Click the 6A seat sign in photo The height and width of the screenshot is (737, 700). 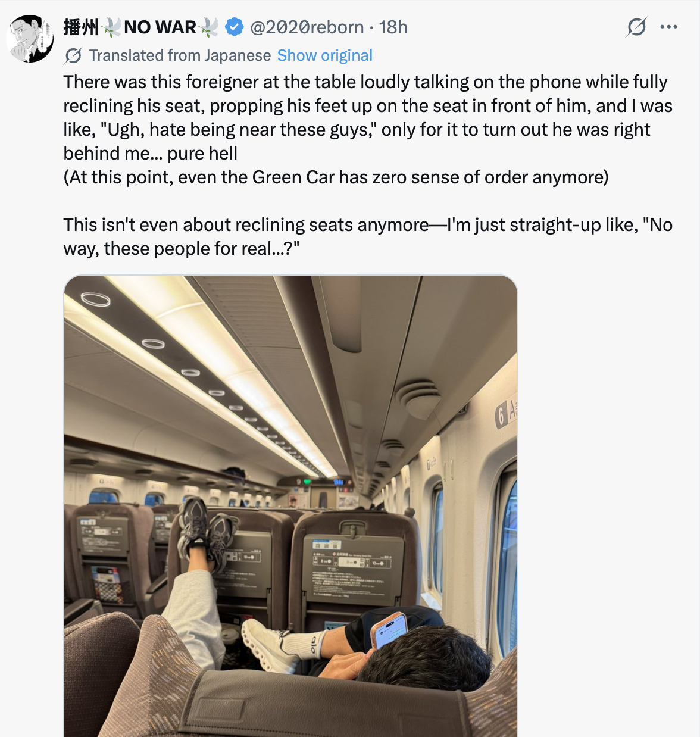tap(507, 413)
